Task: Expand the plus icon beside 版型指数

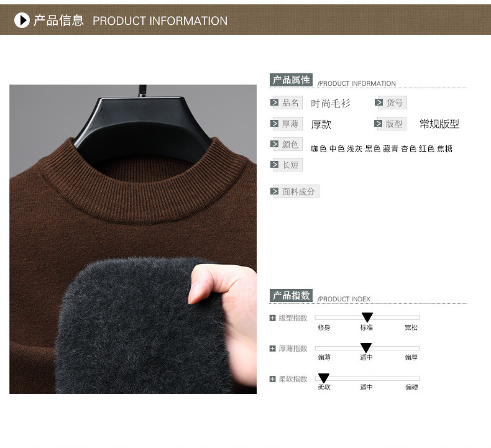Action: point(272,318)
